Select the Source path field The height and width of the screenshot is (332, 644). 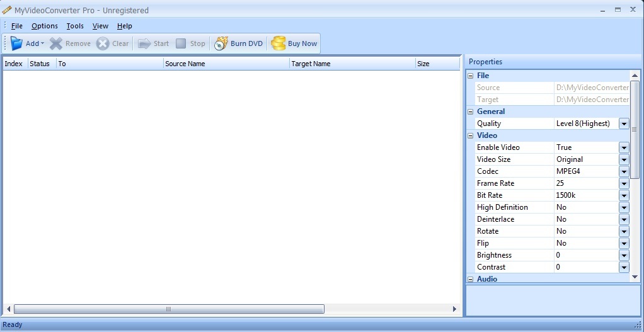[592, 88]
